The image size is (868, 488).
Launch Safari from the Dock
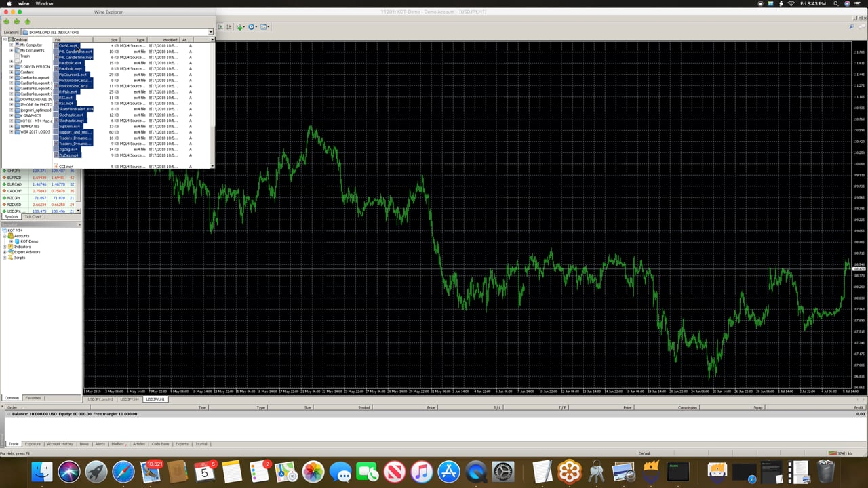[123, 472]
